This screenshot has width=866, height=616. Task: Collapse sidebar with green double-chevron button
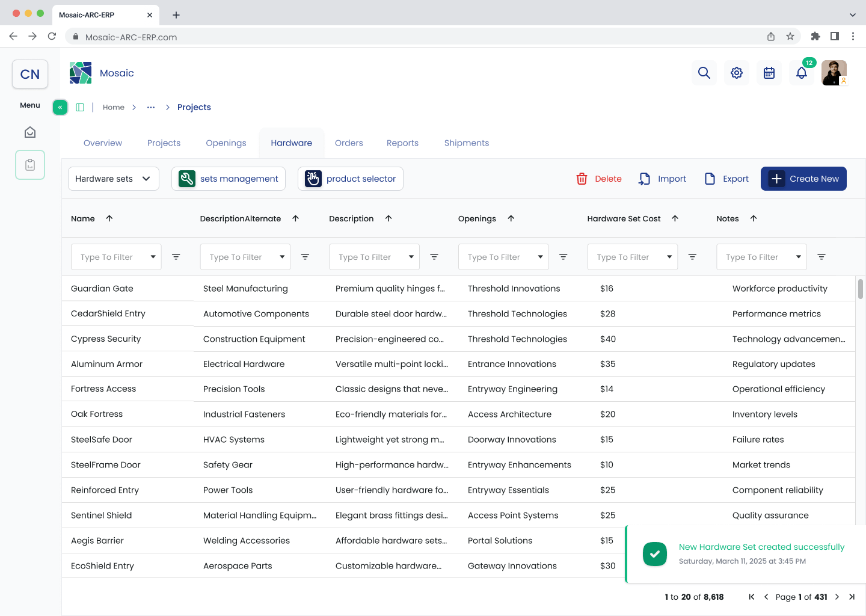60,107
